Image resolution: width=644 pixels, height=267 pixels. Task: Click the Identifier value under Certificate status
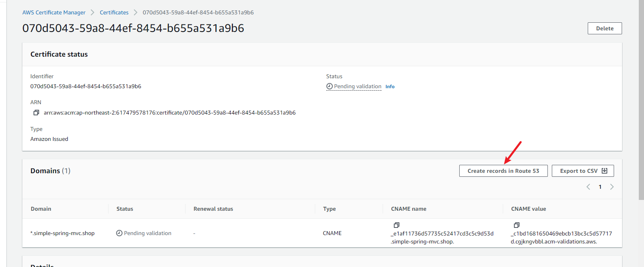pyautogui.click(x=86, y=86)
